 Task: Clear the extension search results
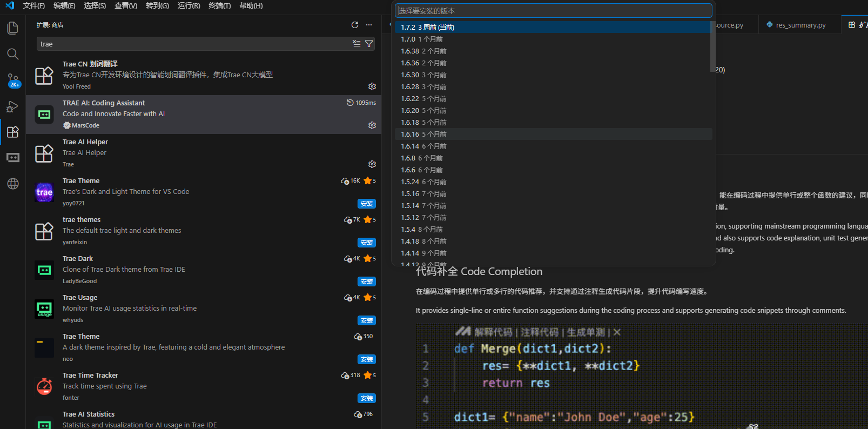[356, 44]
